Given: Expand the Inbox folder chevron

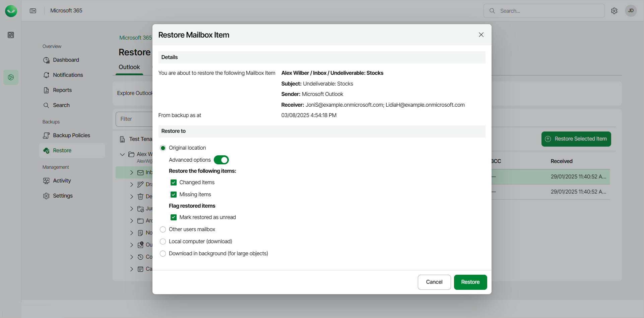Looking at the screenshot, I should pyautogui.click(x=132, y=172).
